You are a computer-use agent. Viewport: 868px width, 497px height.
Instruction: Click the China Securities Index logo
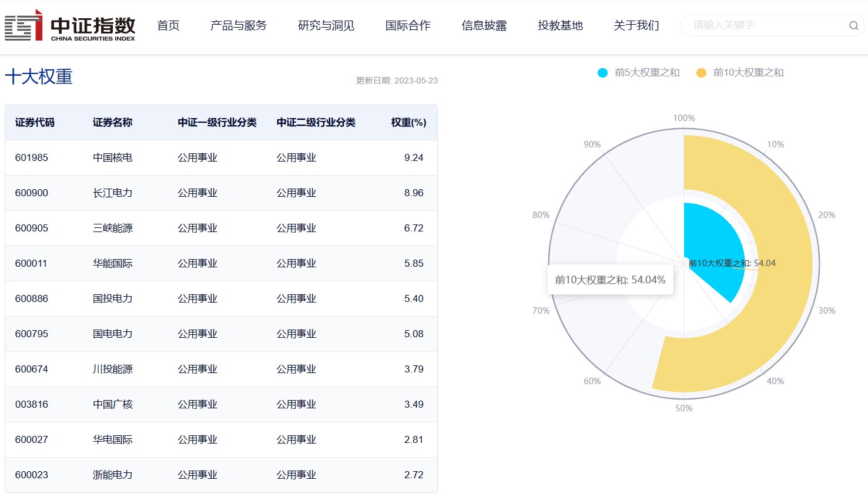click(70, 25)
